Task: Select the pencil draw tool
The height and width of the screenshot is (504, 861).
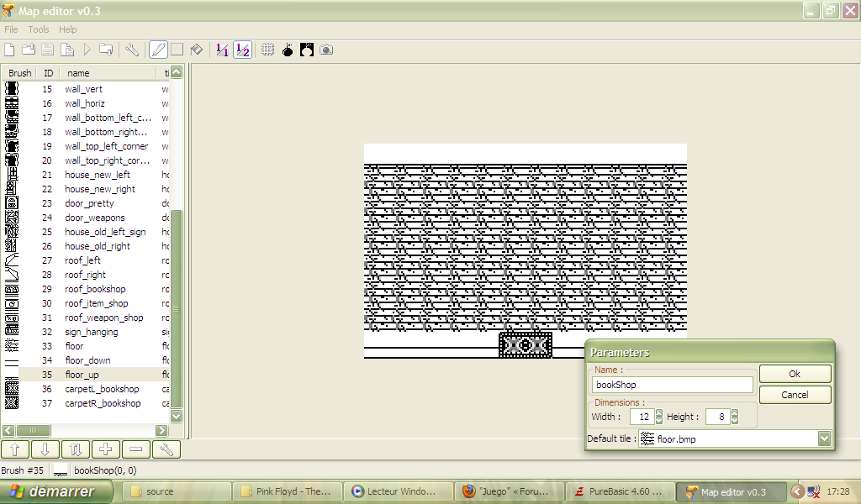Action: pyautogui.click(x=157, y=50)
